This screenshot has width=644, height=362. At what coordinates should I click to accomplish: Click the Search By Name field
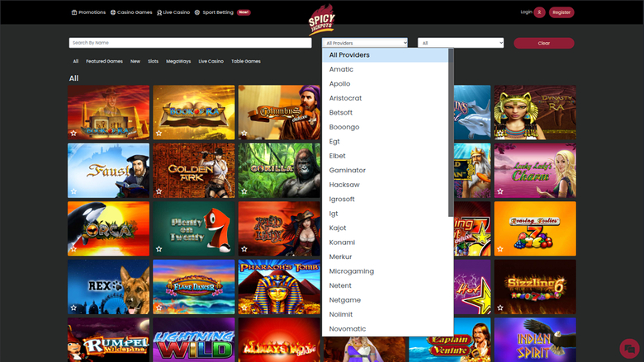190,43
